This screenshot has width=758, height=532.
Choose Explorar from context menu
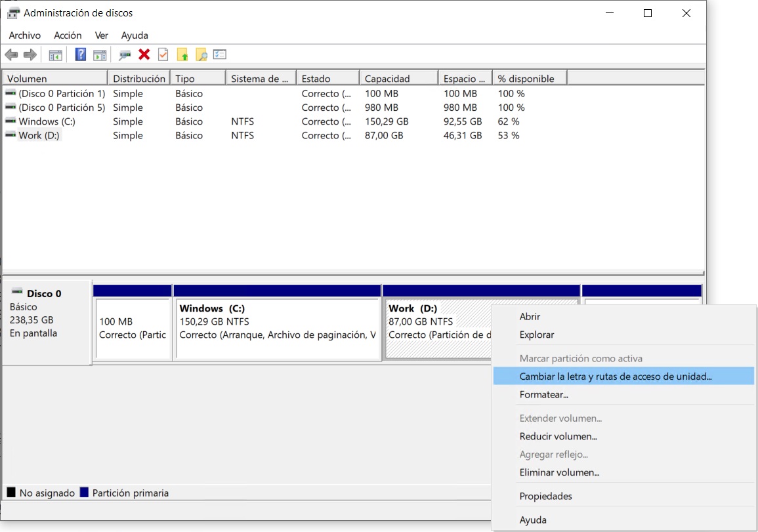(x=623, y=335)
